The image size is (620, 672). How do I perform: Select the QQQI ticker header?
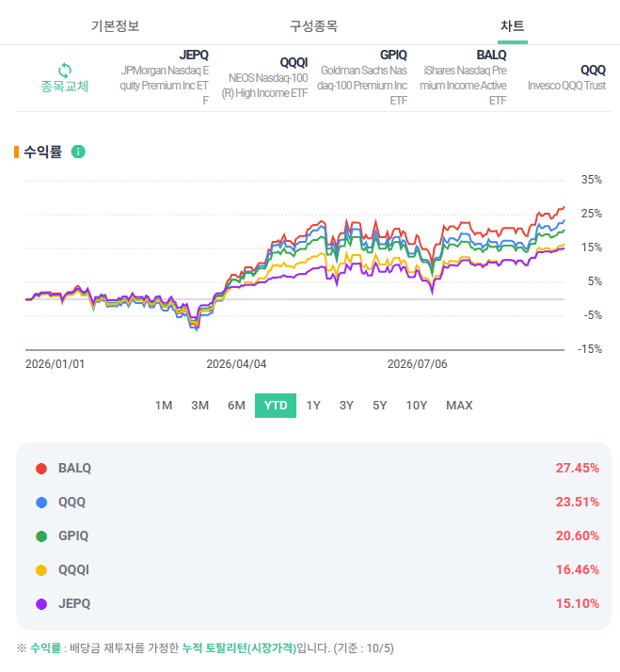coord(294,62)
